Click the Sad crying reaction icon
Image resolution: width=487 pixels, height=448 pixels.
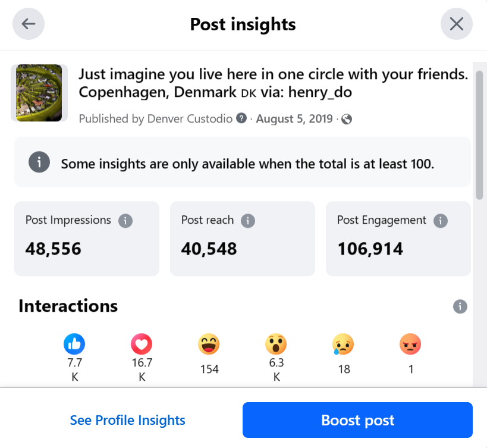[x=343, y=343]
